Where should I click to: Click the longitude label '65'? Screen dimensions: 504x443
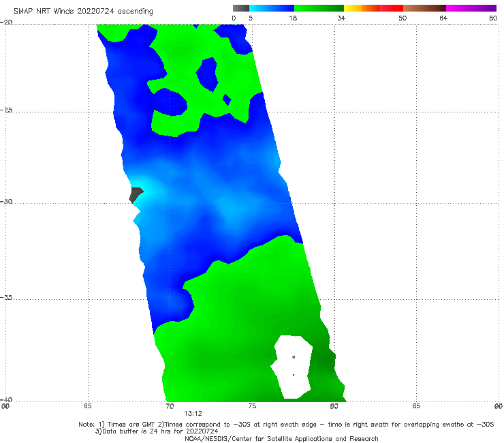click(88, 406)
